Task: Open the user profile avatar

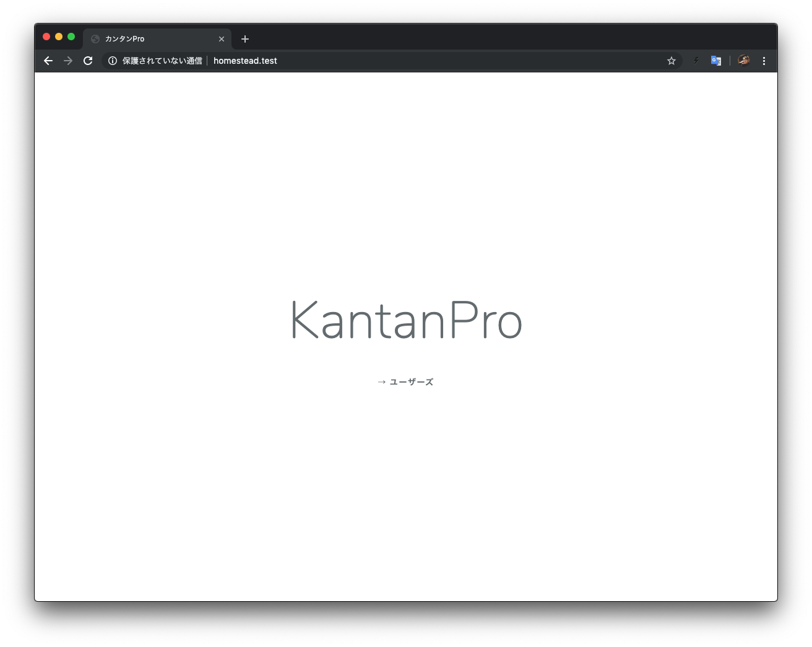Action: click(744, 60)
